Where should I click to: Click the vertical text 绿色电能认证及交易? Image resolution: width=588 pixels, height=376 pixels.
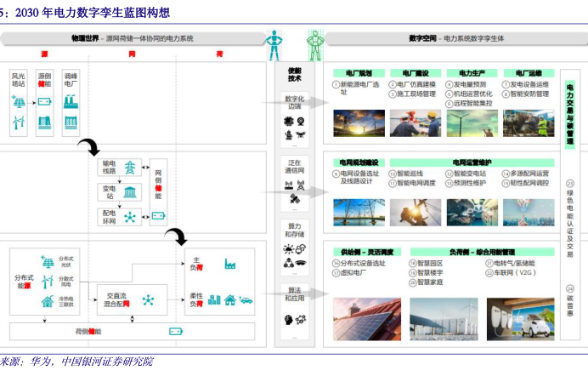pos(570,223)
